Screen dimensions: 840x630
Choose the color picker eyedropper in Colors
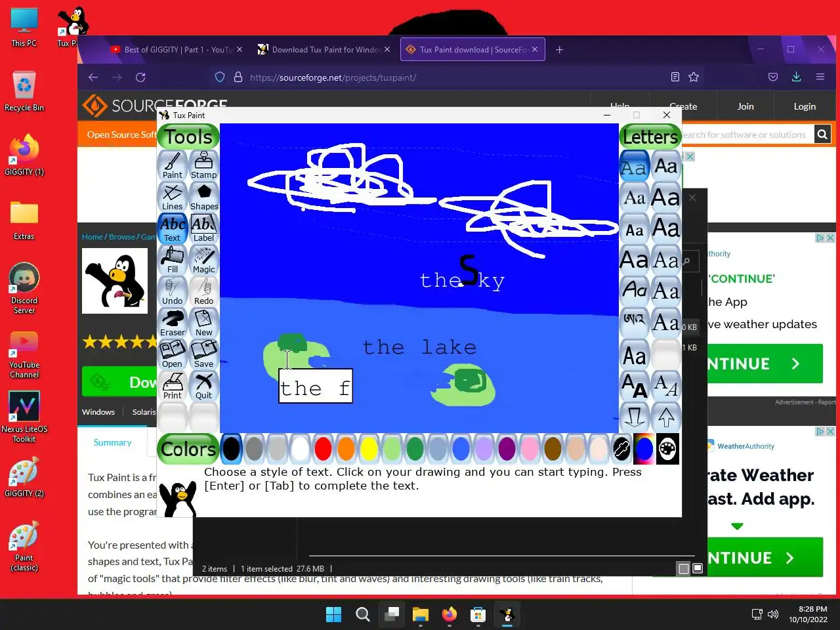pyautogui.click(x=621, y=449)
